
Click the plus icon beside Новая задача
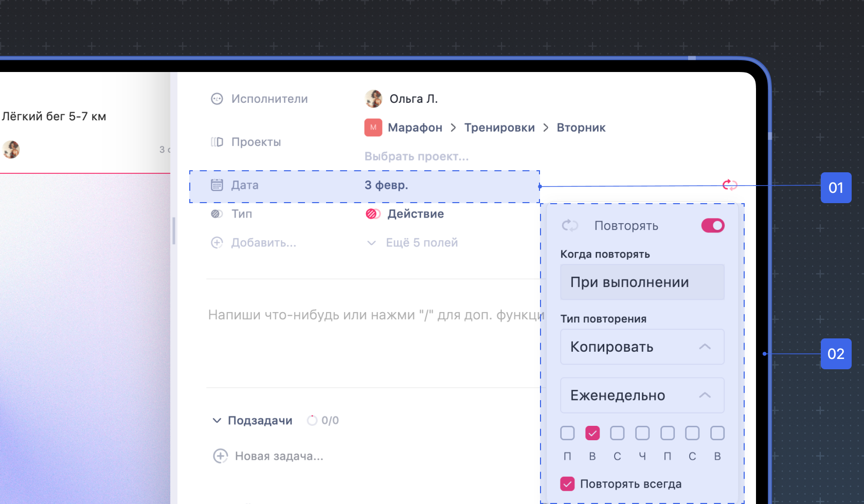pyautogui.click(x=220, y=456)
